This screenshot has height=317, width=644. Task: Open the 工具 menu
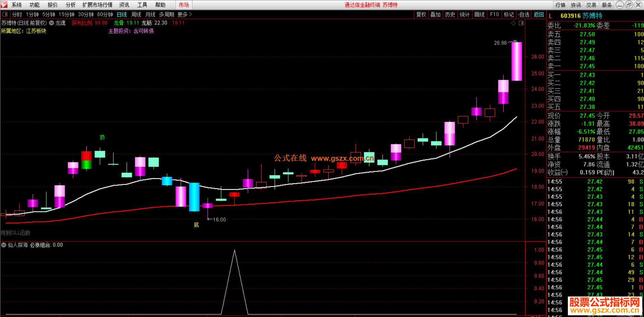point(142,5)
